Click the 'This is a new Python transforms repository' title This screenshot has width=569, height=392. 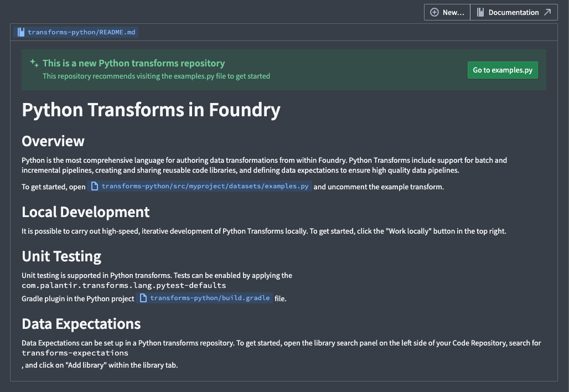[133, 63]
